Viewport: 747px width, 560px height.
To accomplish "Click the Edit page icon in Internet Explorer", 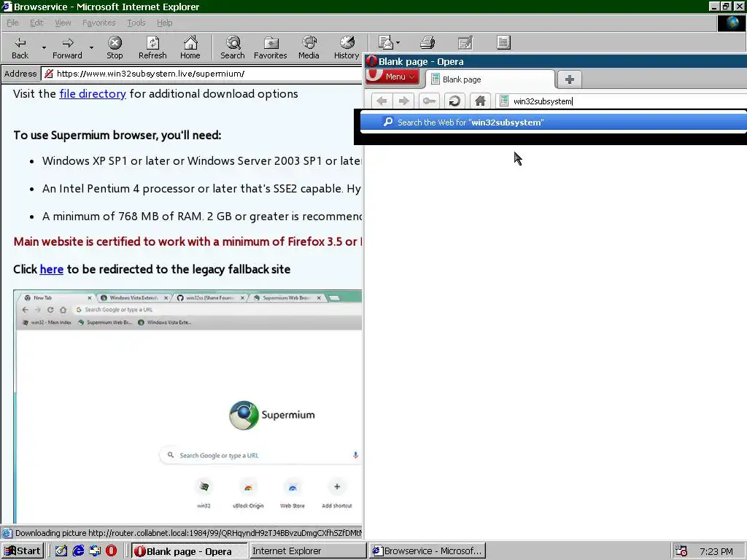I will [465, 42].
